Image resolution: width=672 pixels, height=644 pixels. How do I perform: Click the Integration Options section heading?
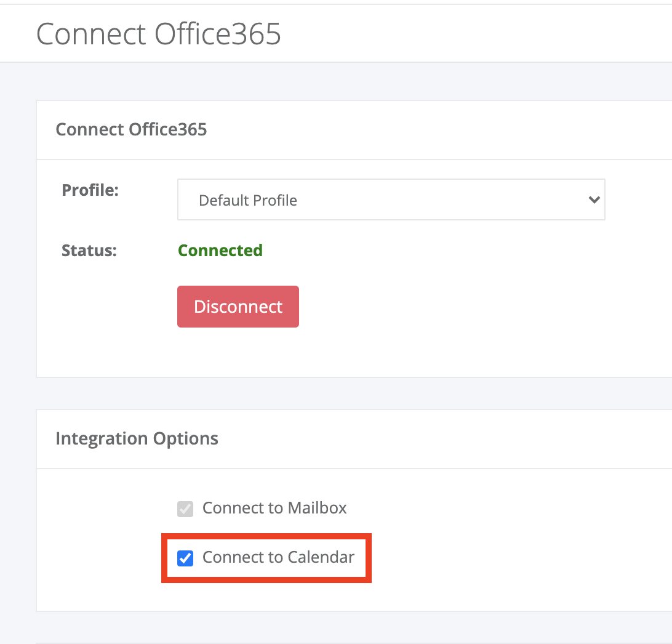tap(137, 438)
